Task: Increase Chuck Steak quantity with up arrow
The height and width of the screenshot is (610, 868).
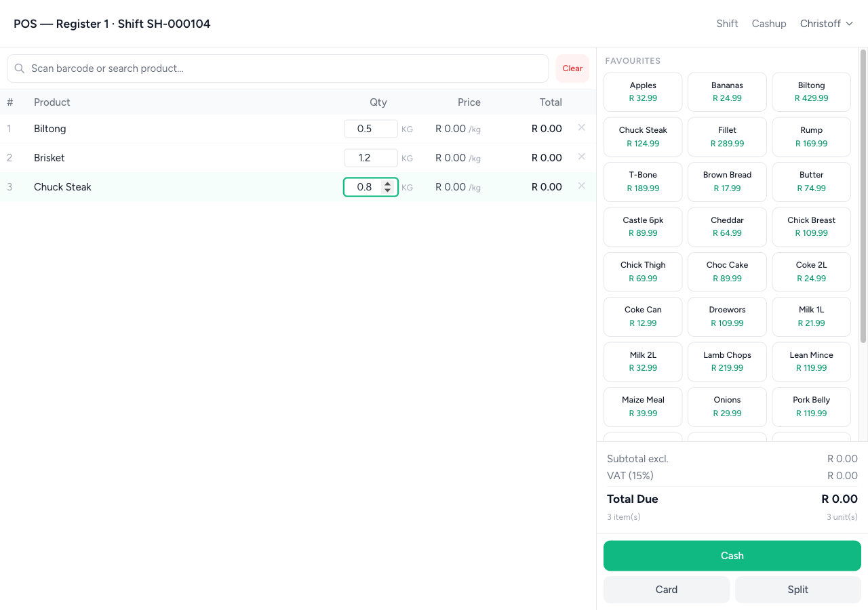Action: click(x=387, y=184)
